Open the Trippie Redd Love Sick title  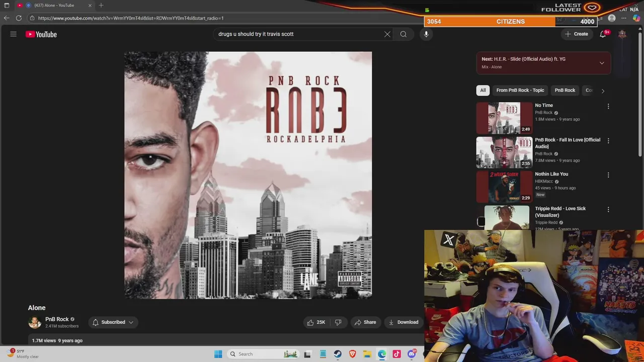(560, 212)
